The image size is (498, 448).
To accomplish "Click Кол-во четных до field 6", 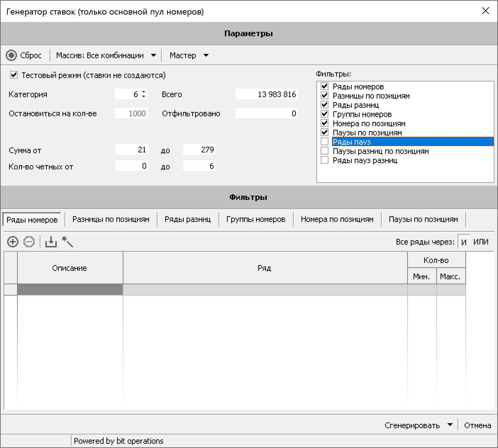I will coord(199,166).
